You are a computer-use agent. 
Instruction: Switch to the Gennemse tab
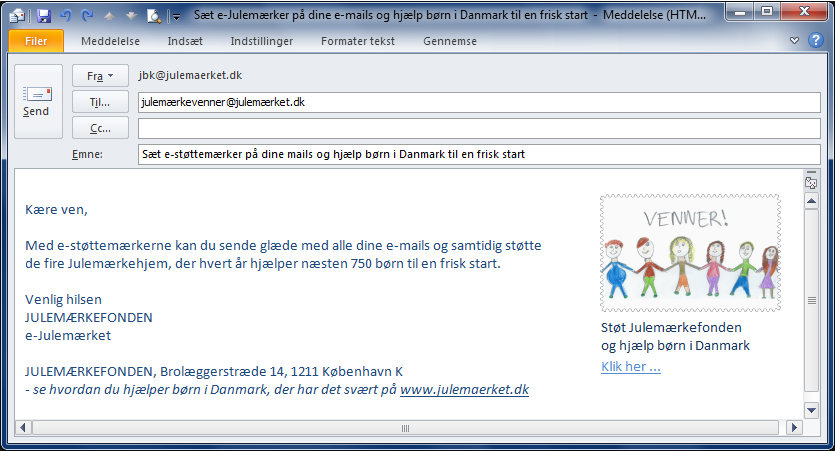click(449, 41)
